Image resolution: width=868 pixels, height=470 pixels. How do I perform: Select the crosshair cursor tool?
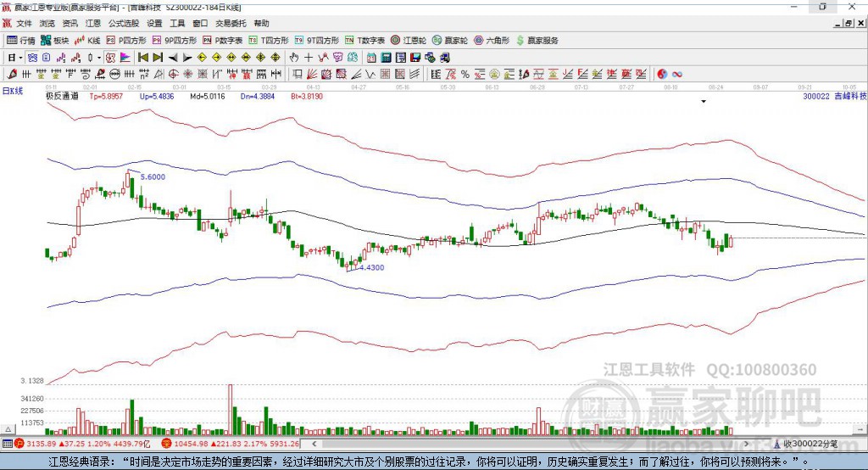[309, 58]
